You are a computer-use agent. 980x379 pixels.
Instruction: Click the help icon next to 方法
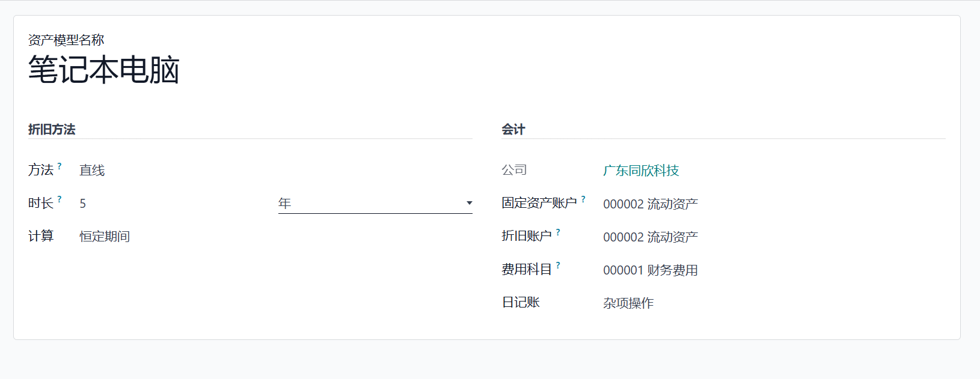pyautogui.click(x=60, y=166)
